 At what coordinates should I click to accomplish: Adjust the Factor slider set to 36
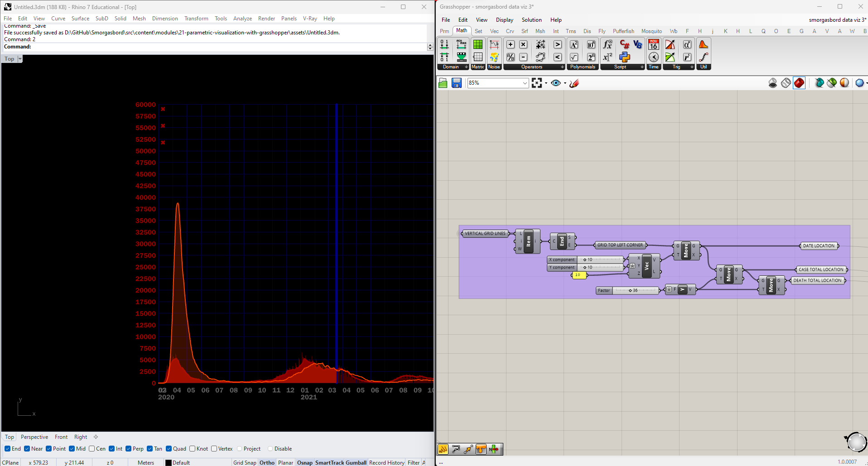[630, 291]
